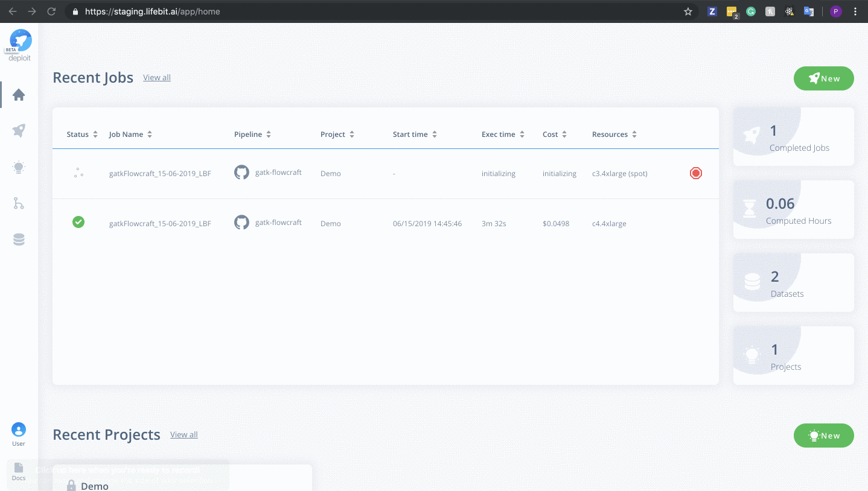Open the Projects lightbulb sidebar icon
The image size is (868, 491).
tap(19, 167)
